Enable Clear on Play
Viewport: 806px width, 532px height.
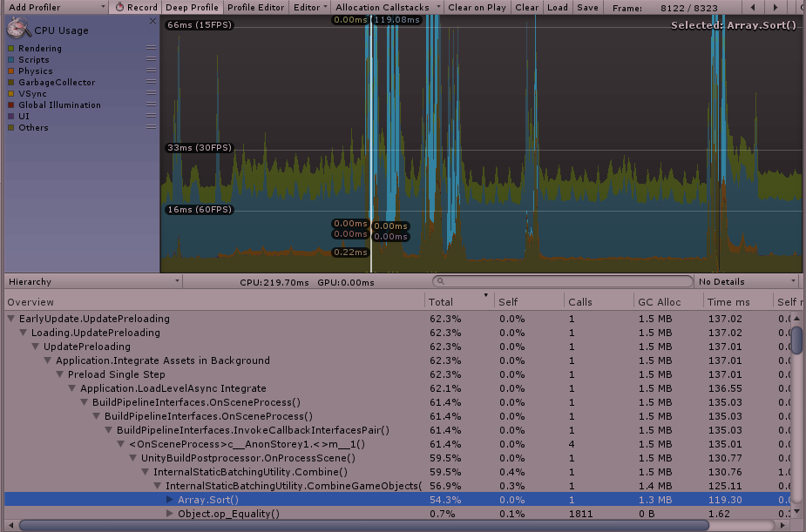coord(477,7)
